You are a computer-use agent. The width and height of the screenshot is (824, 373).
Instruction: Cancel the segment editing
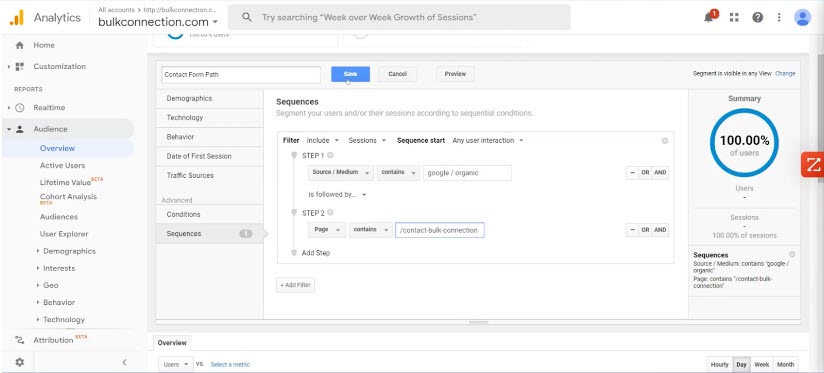pos(397,74)
